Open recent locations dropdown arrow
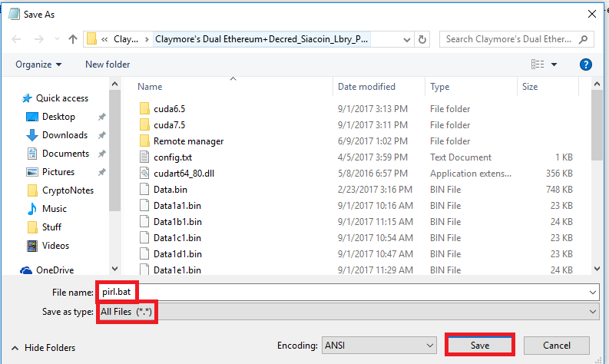The height and width of the screenshot is (364, 609). click(x=57, y=39)
